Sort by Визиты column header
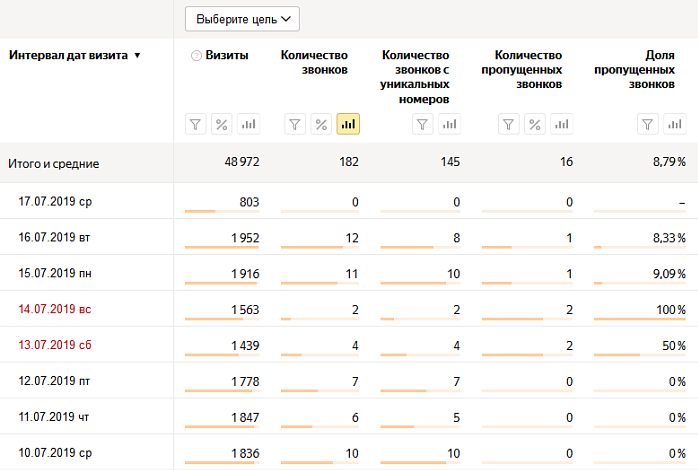 (227, 55)
